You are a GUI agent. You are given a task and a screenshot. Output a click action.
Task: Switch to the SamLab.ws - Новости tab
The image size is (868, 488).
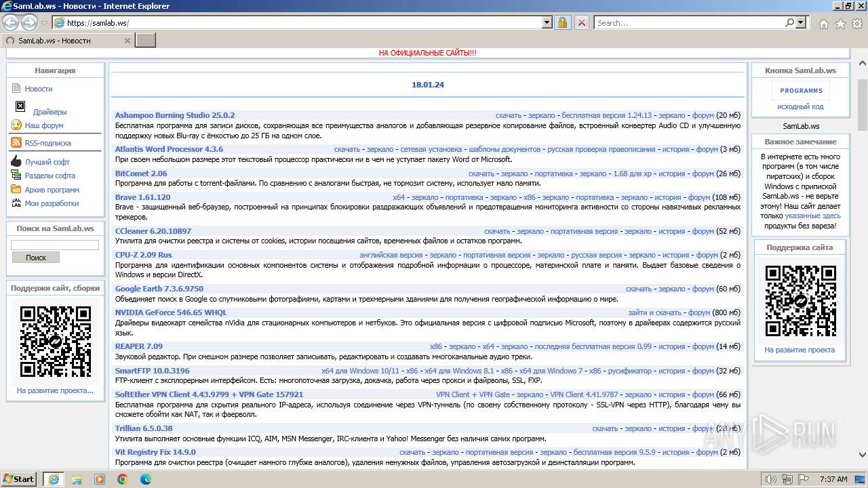[67, 41]
